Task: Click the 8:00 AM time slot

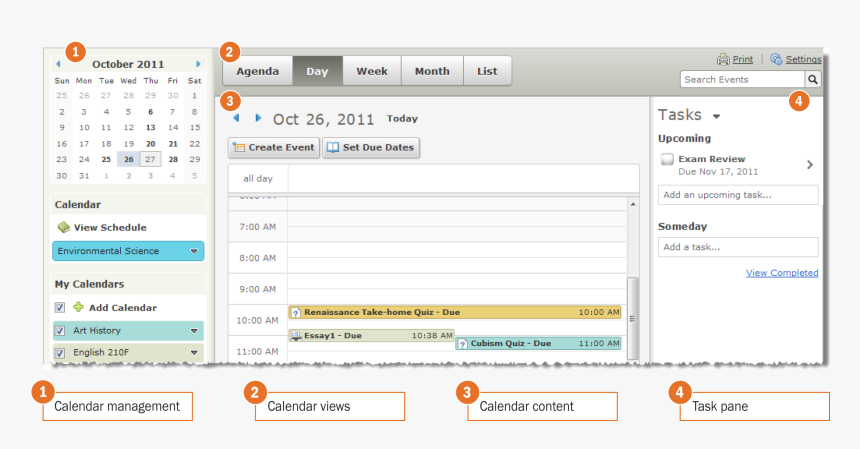Action: tap(457, 258)
